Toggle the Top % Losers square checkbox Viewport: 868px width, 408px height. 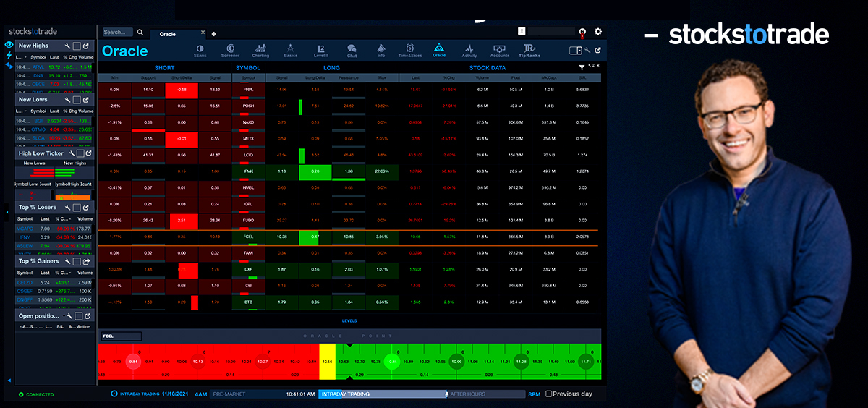[77, 208]
